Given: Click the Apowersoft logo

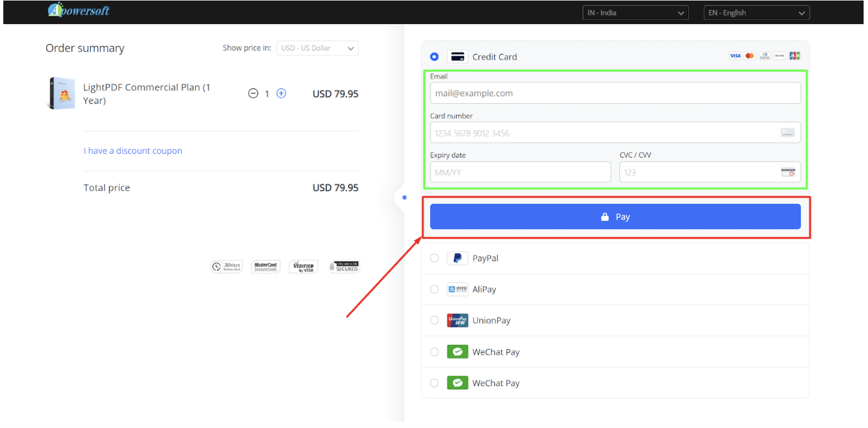Looking at the screenshot, I should (79, 10).
